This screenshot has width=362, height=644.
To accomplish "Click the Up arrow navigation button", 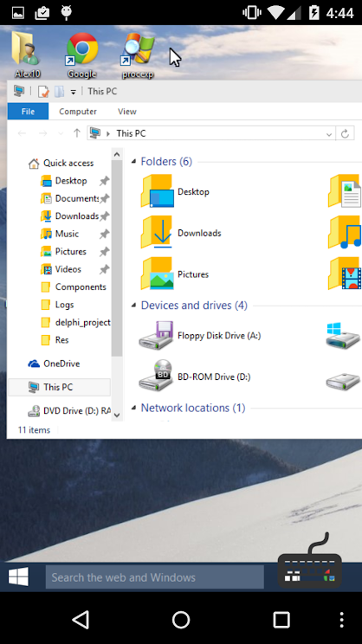I will pyautogui.click(x=76, y=133).
